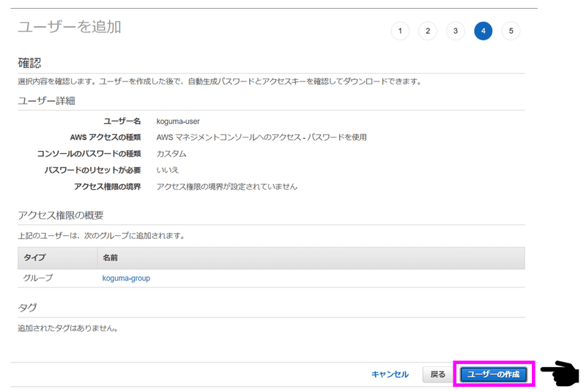Click the キャンセル link

pos(390,374)
